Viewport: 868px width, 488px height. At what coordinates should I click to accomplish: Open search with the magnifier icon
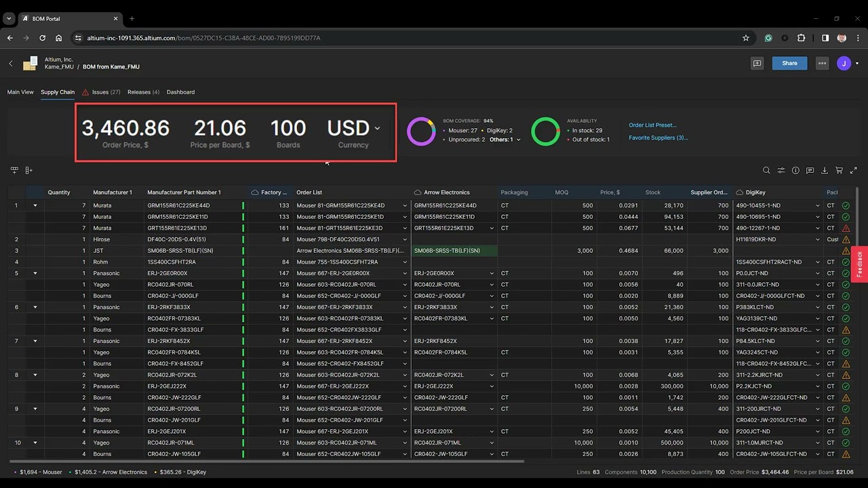click(766, 170)
